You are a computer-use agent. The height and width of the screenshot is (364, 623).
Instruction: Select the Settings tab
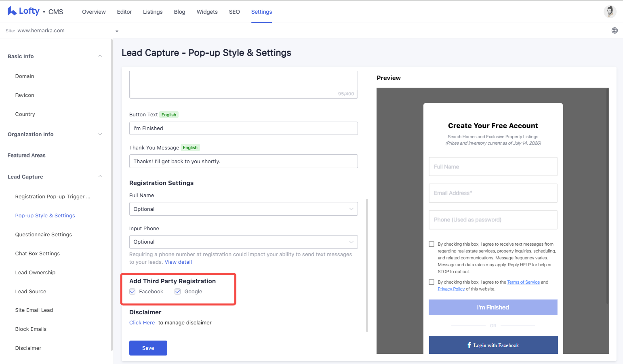pos(261,12)
